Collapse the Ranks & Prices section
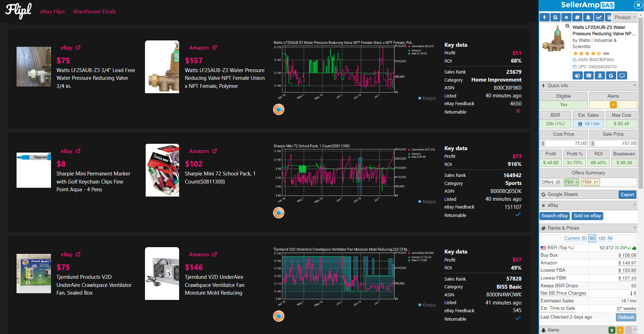This screenshot has width=644, height=334. [x=635, y=228]
